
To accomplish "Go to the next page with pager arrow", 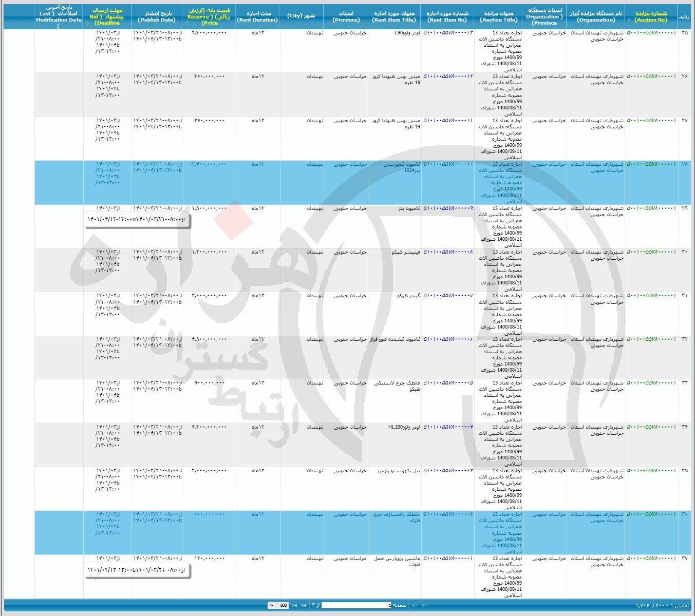I will [x=304, y=605].
